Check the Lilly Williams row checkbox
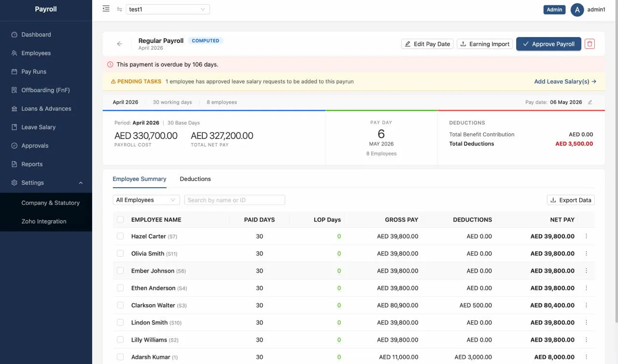The width and height of the screenshot is (618, 364). tap(120, 340)
